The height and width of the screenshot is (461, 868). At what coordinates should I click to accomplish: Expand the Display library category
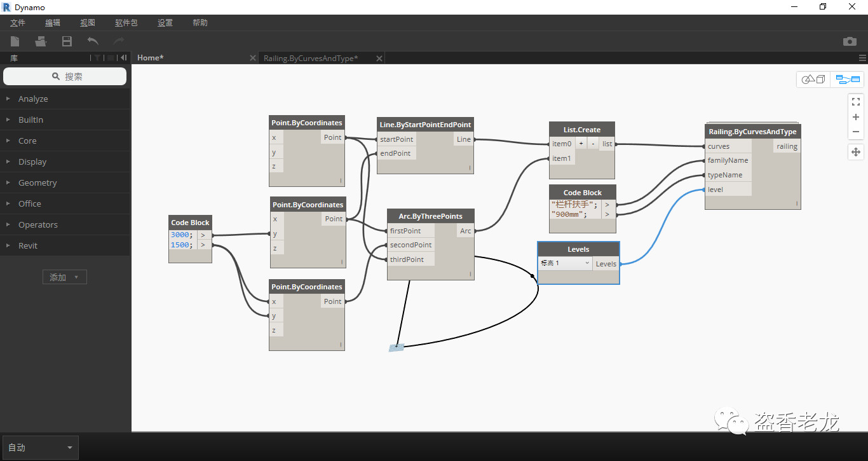[65, 162]
